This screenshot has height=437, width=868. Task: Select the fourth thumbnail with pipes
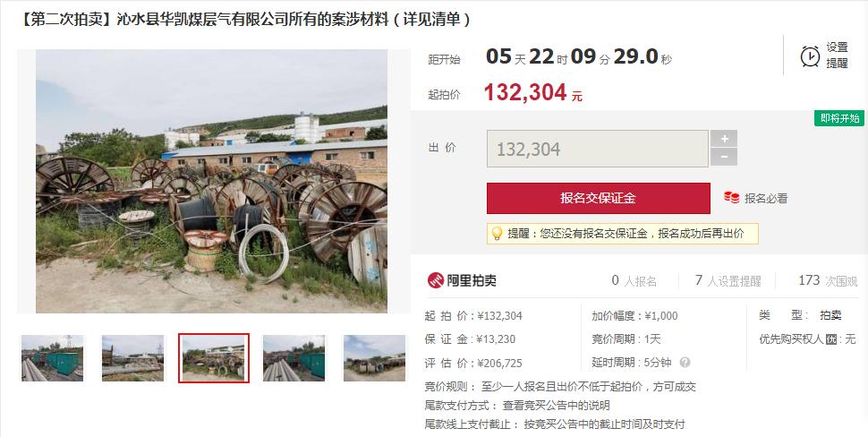294,358
